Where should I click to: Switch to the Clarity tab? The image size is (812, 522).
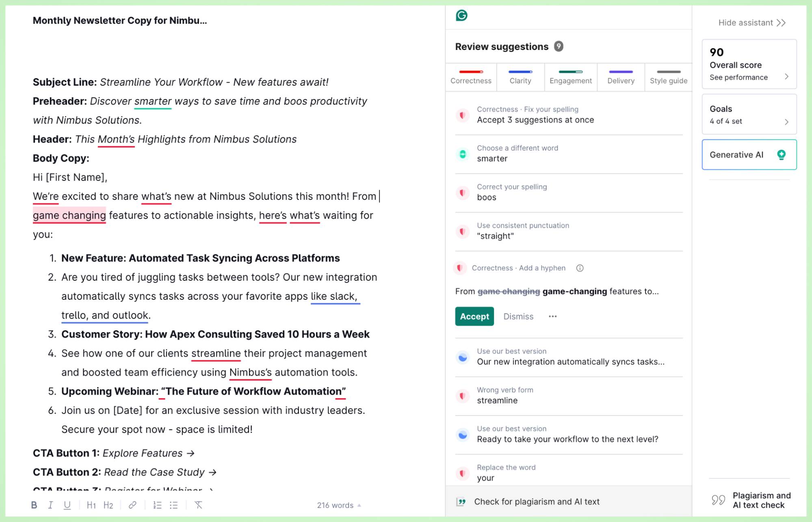[x=520, y=77]
